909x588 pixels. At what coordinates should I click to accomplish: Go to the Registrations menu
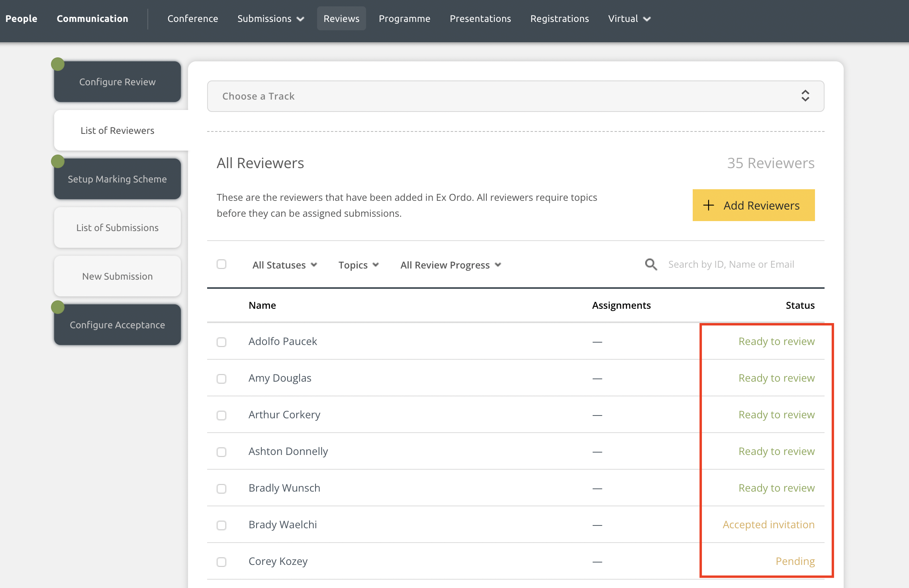(x=559, y=19)
